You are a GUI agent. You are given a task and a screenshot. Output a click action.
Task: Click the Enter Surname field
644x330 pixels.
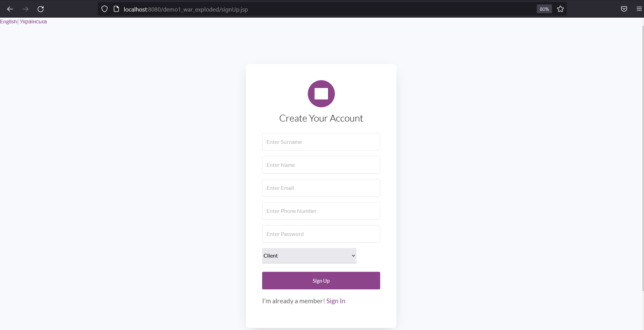(x=321, y=142)
